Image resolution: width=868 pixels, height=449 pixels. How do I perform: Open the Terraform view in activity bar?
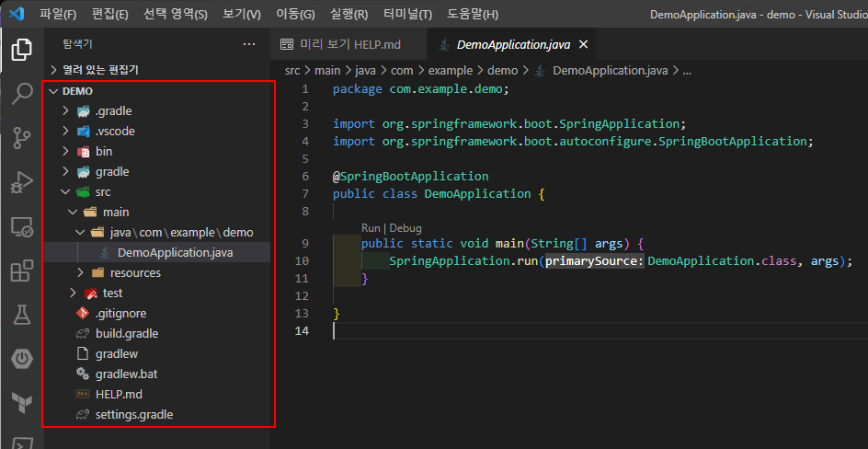[21, 404]
